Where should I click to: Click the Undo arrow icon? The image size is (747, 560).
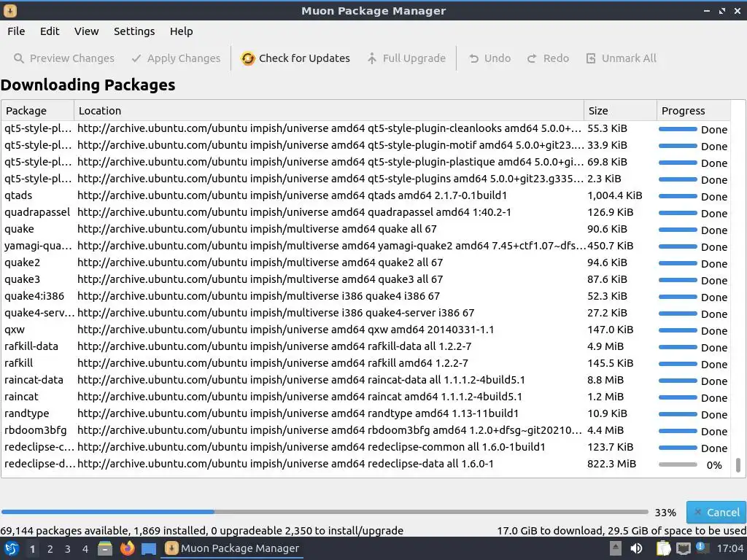[x=473, y=58]
